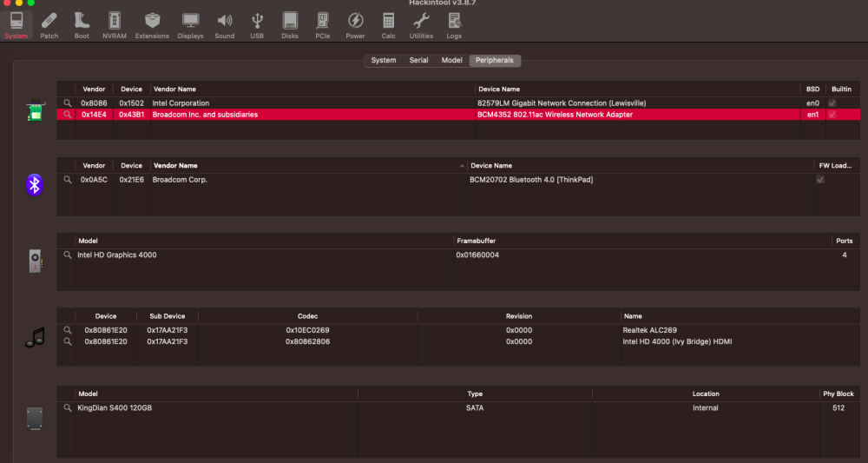The height and width of the screenshot is (463, 868).
Task: Click the Realtek ALC269 name cell
Action: (650, 330)
